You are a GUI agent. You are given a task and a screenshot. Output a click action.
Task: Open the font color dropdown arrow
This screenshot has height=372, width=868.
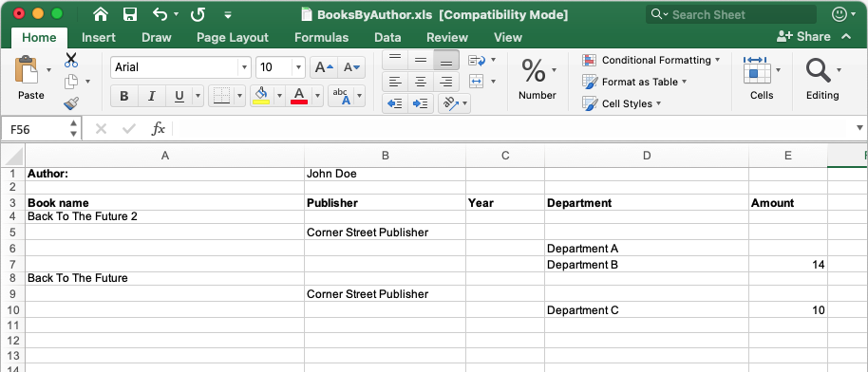click(317, 97)
